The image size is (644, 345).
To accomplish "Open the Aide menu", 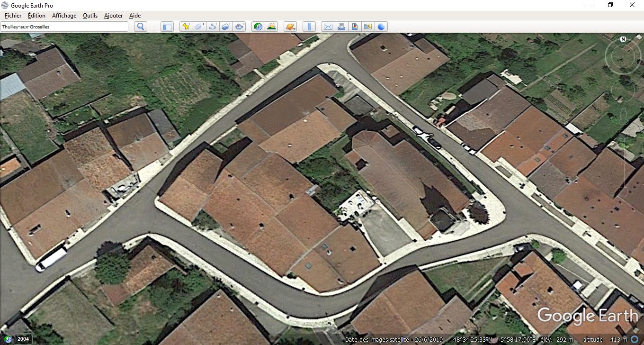I will (135, 16).
